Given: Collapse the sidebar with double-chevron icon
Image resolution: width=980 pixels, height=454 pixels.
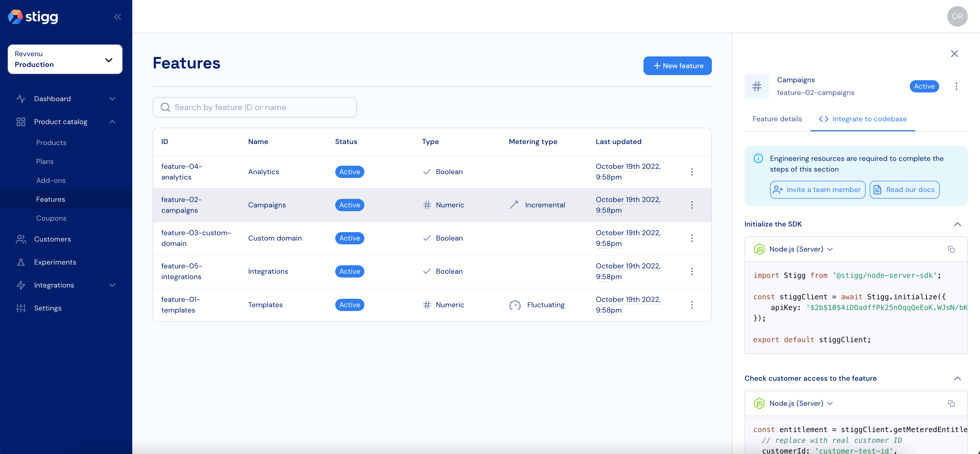Looking at the screenshot, I should coord(117,17).
